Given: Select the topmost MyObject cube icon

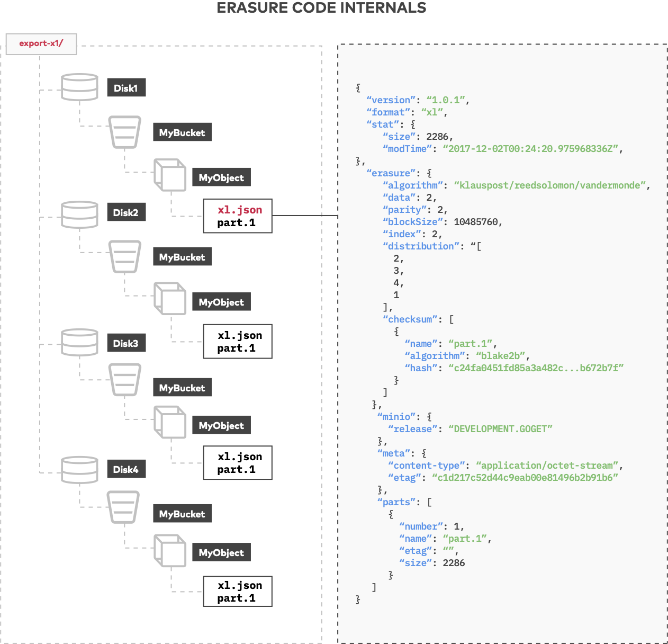Looking at the screenshot, I should click(170, 176).
